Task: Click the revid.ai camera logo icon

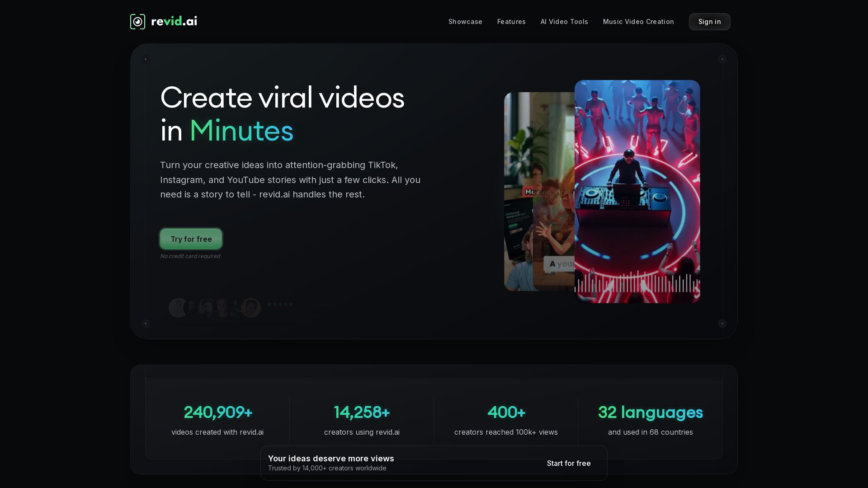Action: [137, 22]
